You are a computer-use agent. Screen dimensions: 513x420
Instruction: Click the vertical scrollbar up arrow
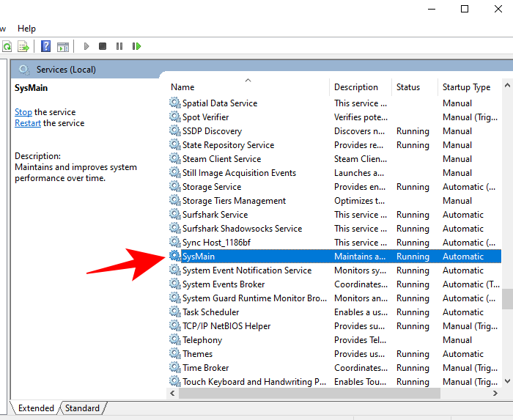[x=507, y=85]
